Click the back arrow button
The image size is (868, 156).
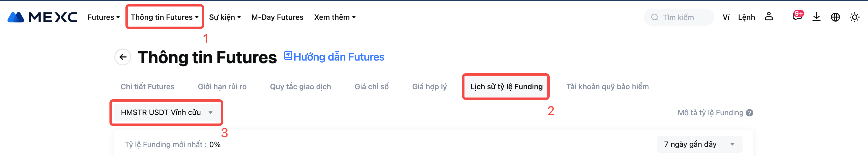point(123,57)
